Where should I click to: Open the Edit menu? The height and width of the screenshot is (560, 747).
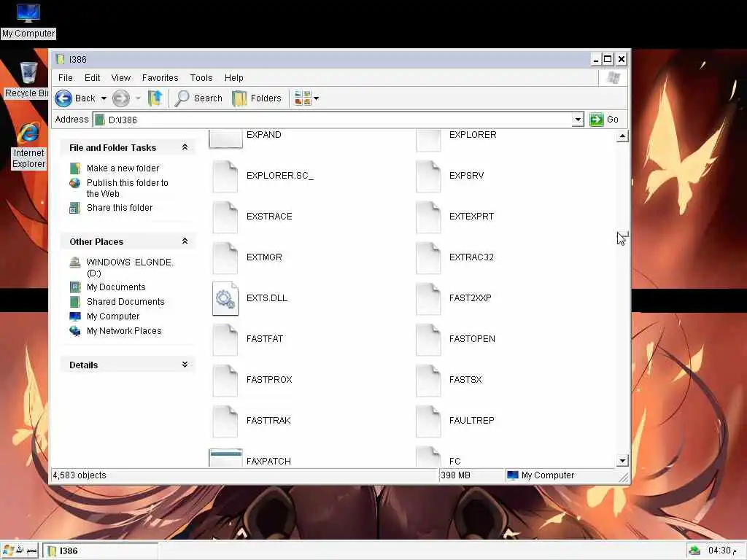tap(93, 77)
